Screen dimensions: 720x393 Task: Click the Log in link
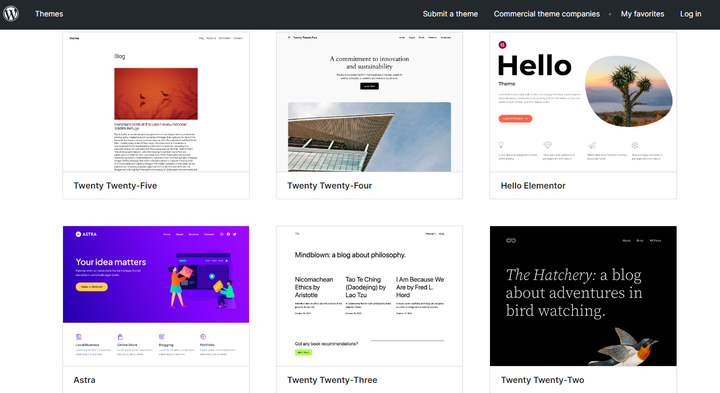tap(691, 14)
